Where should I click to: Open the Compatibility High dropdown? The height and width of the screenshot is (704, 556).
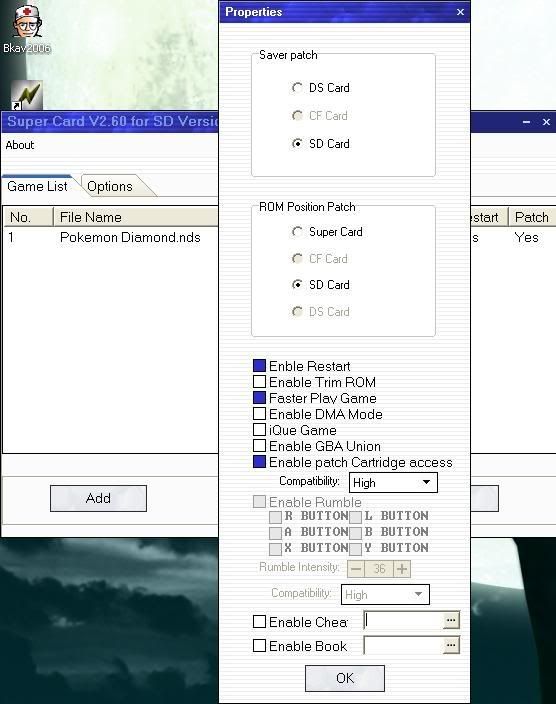(x=393, y=483)
